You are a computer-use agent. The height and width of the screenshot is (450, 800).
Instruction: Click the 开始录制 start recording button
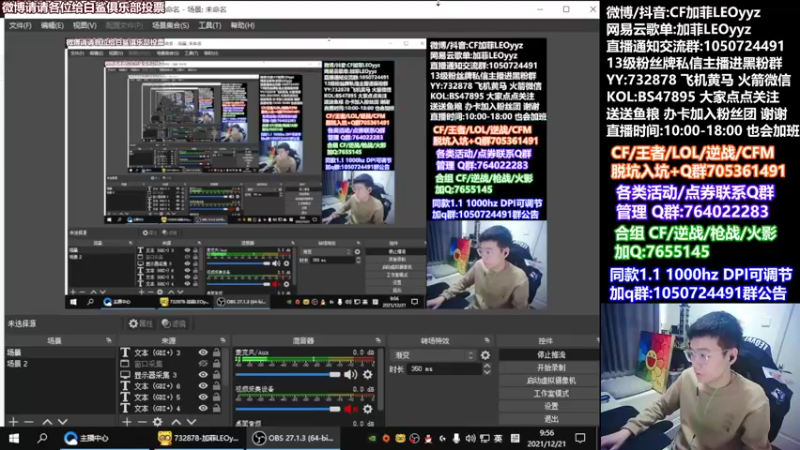pos(551,367)
